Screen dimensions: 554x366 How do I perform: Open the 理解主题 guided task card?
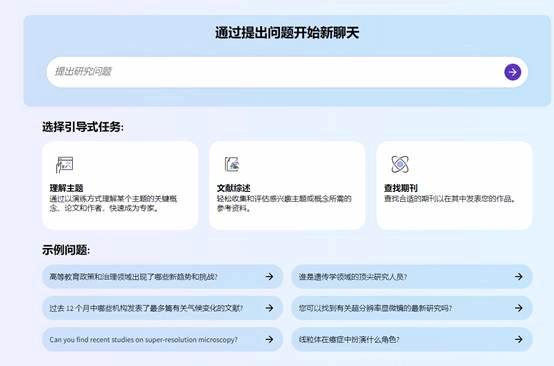coord(120,186)
